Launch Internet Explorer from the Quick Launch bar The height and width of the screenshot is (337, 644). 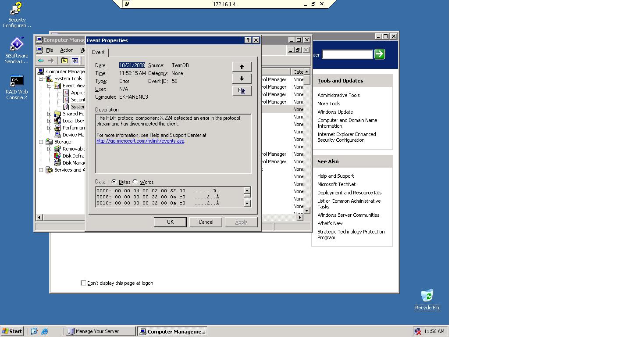(44, 331)
